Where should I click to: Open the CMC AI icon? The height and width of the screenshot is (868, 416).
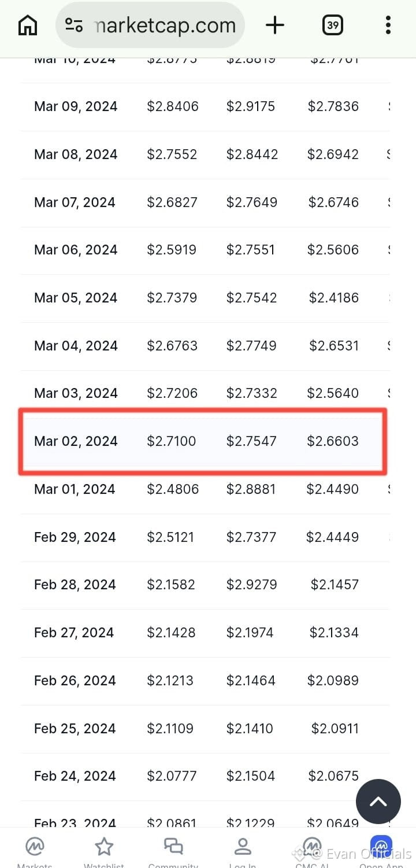click(x=312, y=851)
